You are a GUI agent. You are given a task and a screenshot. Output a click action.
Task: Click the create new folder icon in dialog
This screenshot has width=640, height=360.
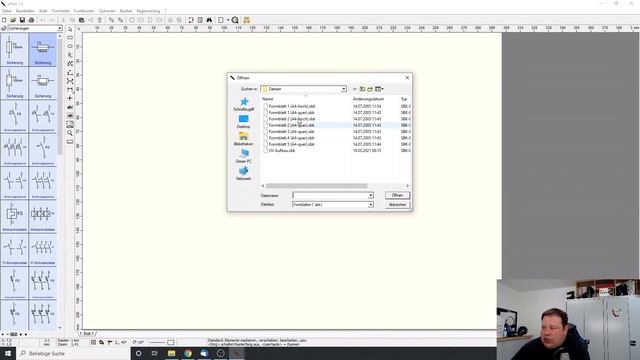[370, 89]
